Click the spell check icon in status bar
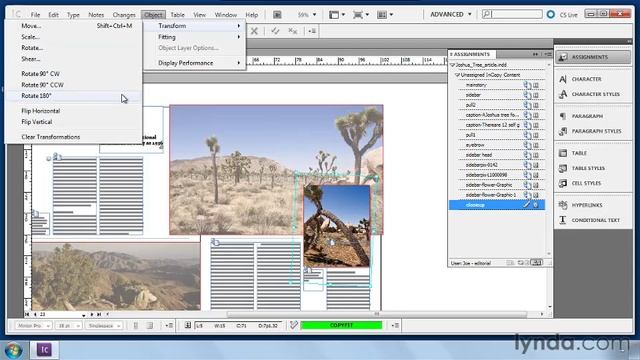Screen dimensions: 640x360 click(293, 325)
